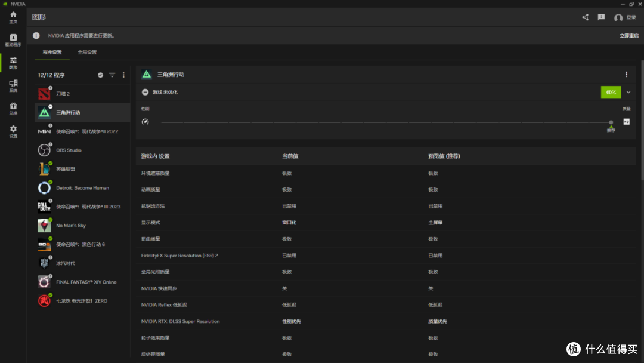The width and height of the screenshot is (644, 363).
Task: Select the OBS Studio program icon
Action: tap(44, 150)
